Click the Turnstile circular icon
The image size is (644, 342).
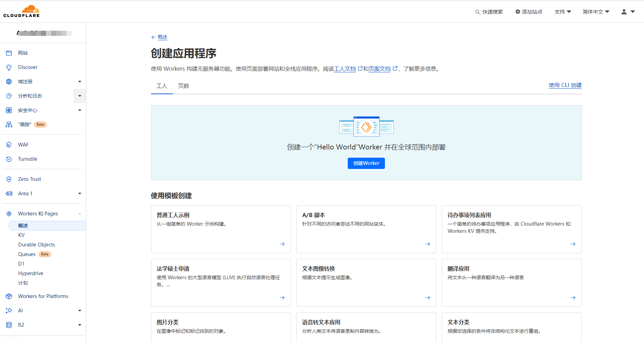pos(9,159)
